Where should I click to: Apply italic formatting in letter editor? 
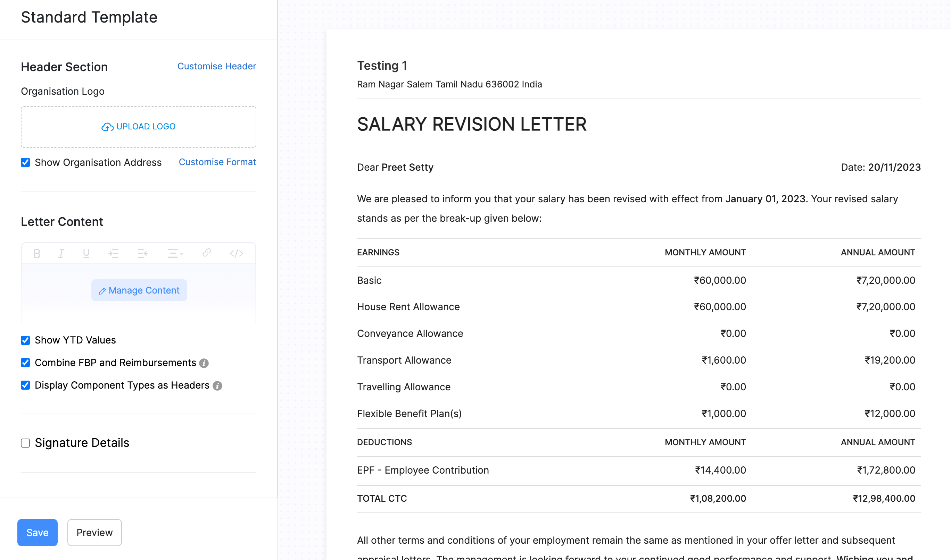(61, 253)
